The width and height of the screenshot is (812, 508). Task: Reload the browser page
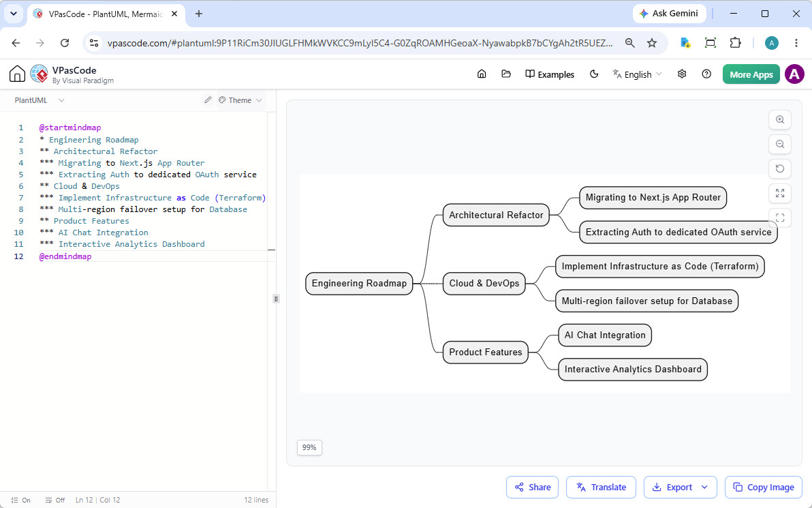[65, 43]
